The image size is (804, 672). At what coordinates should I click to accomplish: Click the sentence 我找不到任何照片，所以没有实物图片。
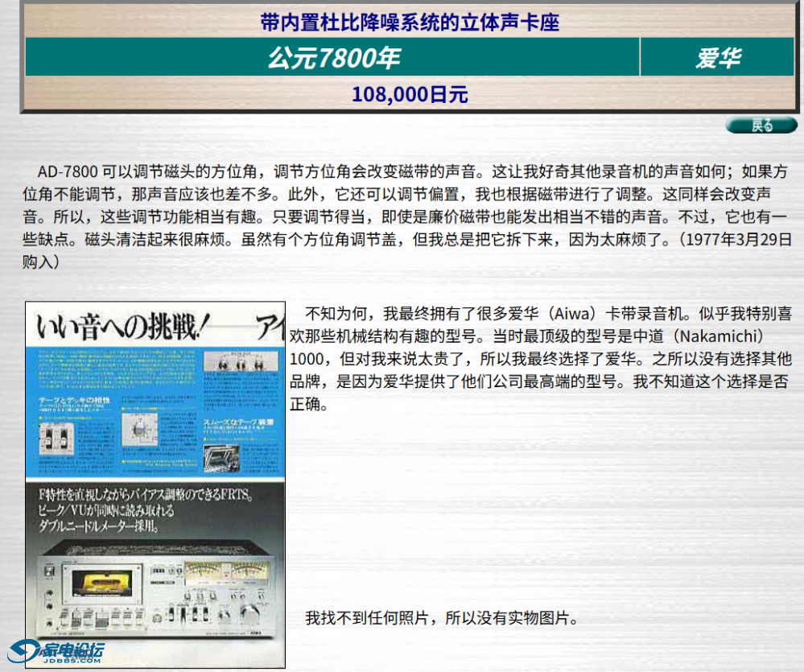point(443,618)
